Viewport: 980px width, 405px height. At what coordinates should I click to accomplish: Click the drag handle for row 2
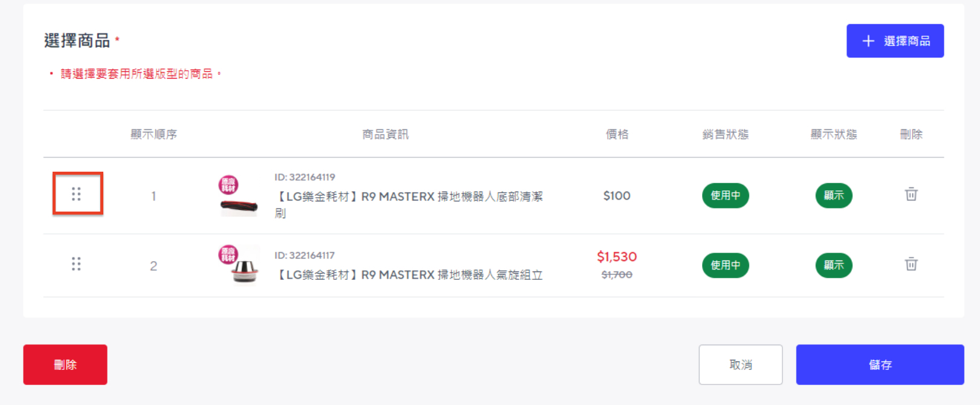click(x=76, y=264)
